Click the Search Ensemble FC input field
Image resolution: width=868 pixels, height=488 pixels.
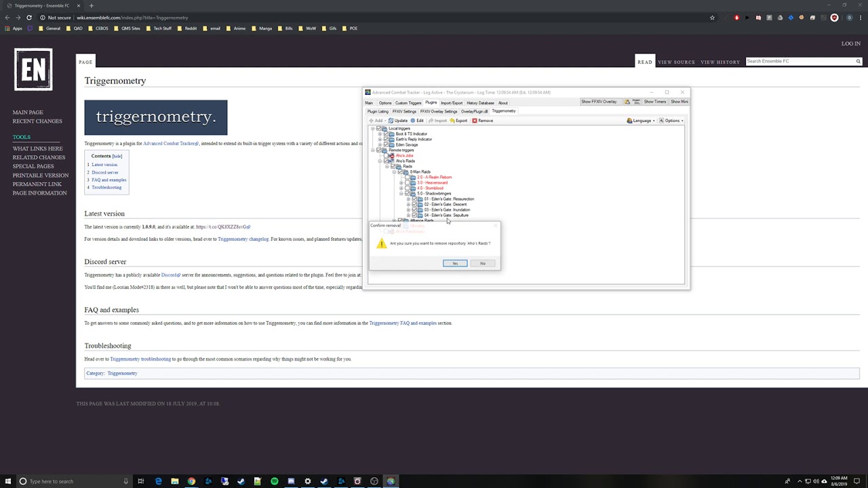[x=800, y=62]
